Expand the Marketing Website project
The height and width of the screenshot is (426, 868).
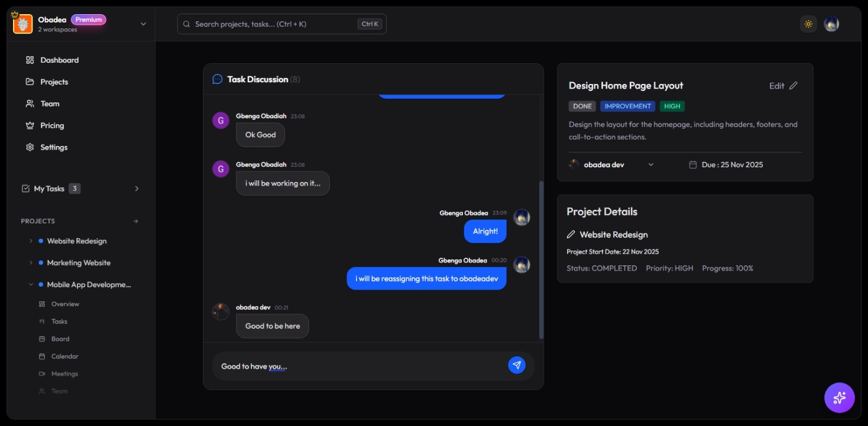click(31, 263)
